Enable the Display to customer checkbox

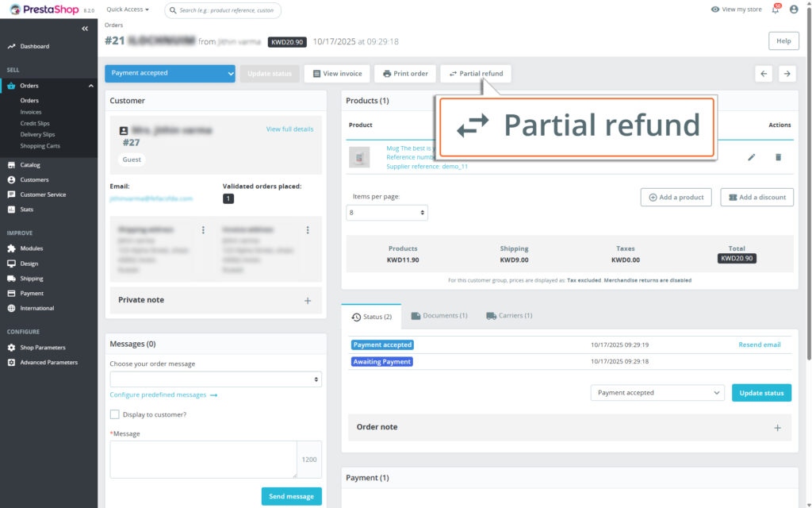point(113,414)
